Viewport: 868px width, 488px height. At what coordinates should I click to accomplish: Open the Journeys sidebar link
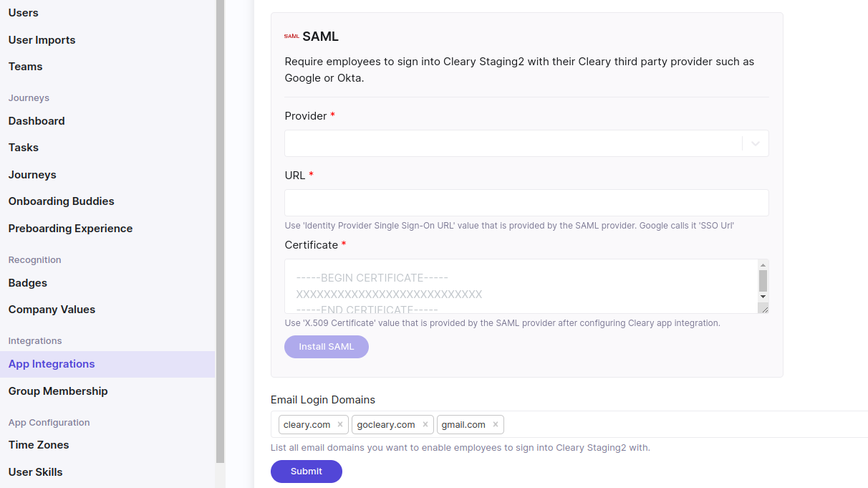(x=32, y=175)
